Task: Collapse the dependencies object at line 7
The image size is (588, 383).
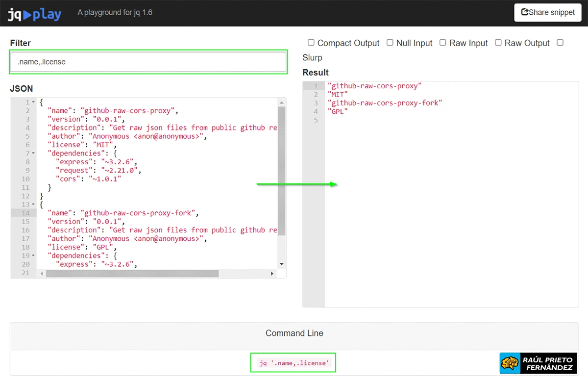Action: [x=33, y=153]
